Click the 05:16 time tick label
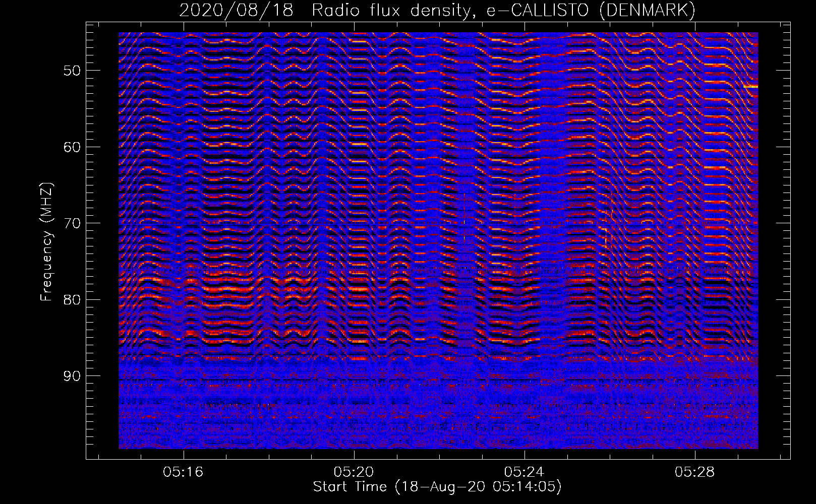 point(183,472)
